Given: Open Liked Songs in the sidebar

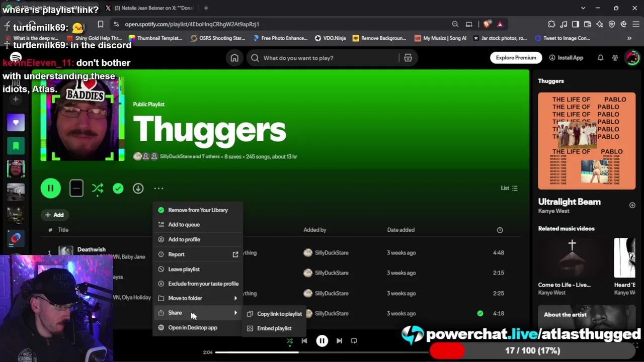Looking at the screenshot, I should click(16, 122).
